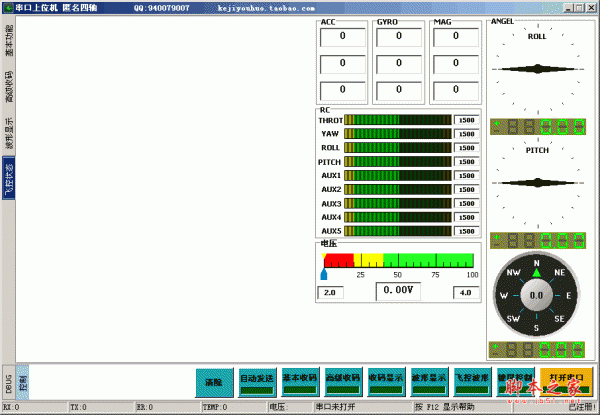Toggle the 飞控波形 button
The image size is (600, 415).
point(472,382)
